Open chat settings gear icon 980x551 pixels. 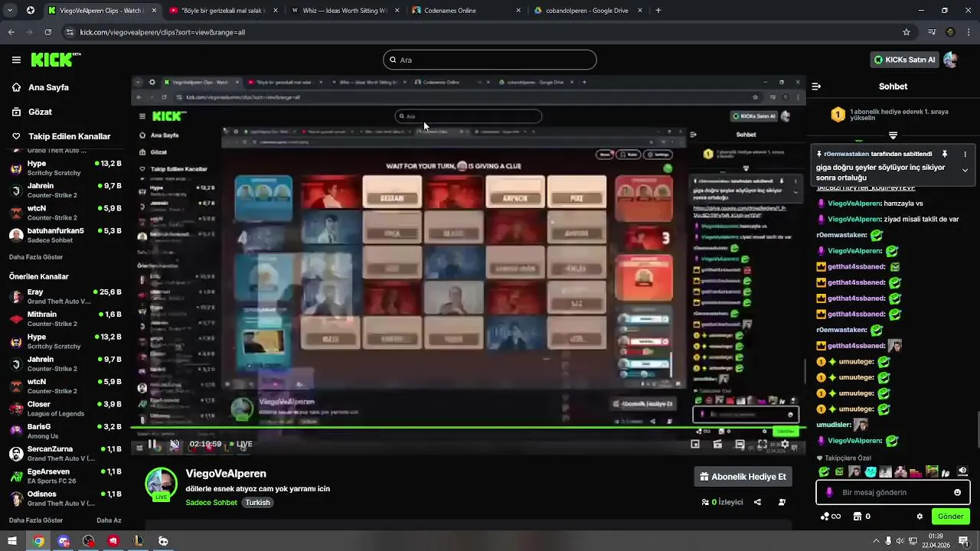coord(920,517)
